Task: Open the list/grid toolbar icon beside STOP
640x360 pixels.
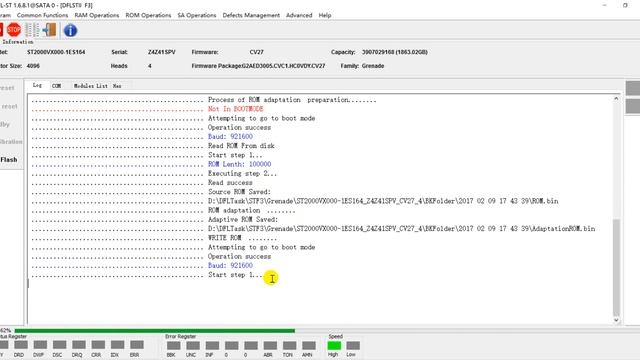Action: pos(32,30)
